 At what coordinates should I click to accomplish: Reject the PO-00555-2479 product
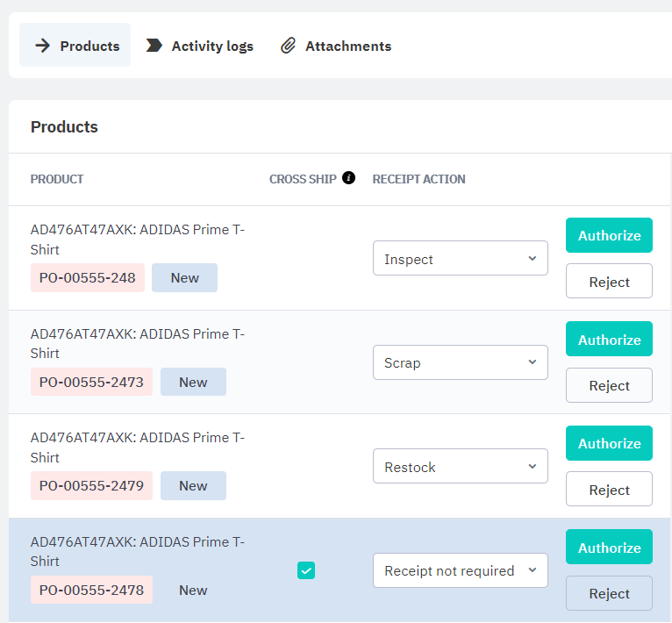[609, 490]
